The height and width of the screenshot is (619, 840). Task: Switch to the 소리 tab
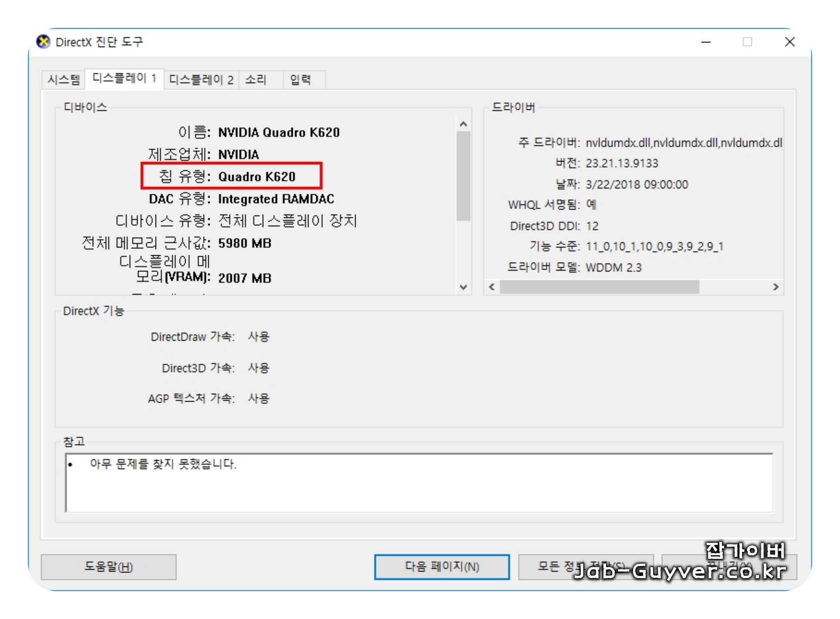256,80
